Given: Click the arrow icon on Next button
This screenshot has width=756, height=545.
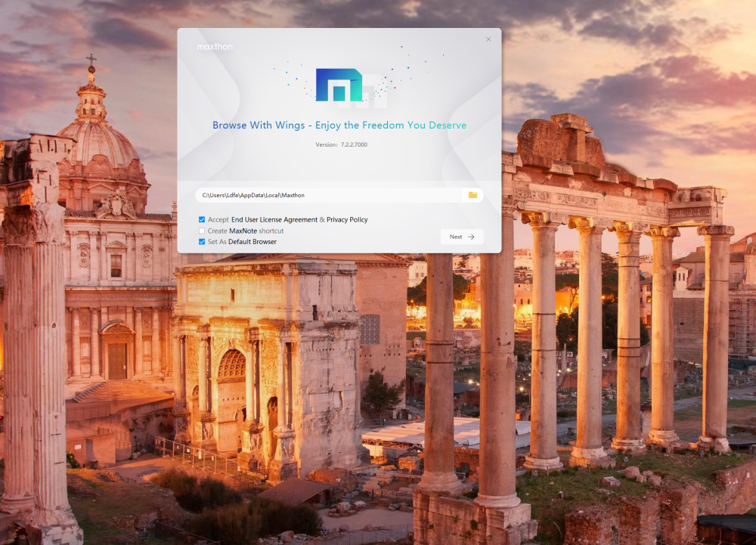Looking at the screenshot, I should [471, 237].
